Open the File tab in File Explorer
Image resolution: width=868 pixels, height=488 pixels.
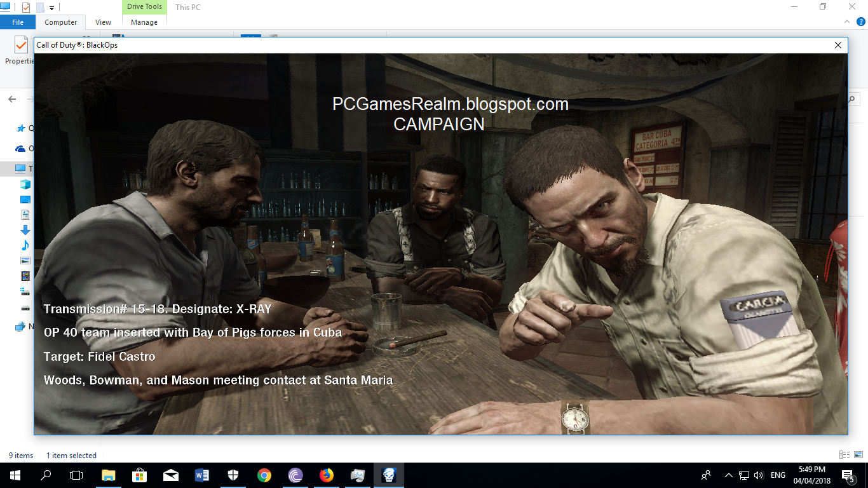pos(18,22)
